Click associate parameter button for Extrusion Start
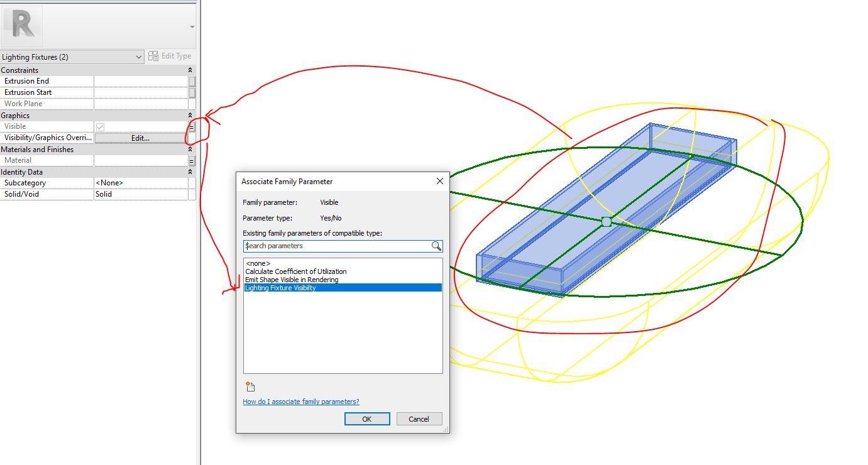This screenshot has height=465, width=868. (192, 92)
